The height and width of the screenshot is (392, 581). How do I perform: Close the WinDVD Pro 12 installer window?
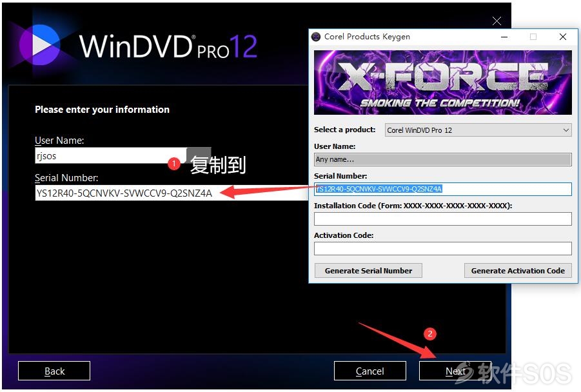(x=497, y=21)
